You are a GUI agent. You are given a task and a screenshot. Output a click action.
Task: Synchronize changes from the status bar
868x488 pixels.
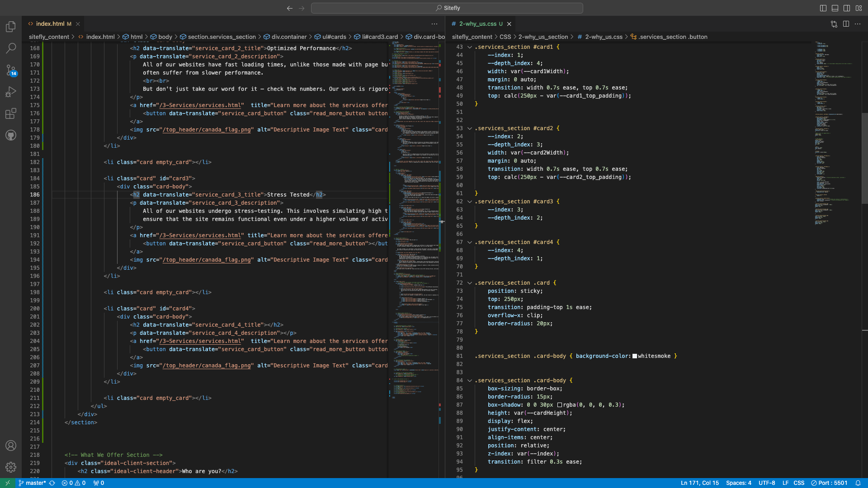(x=52, y=483)
